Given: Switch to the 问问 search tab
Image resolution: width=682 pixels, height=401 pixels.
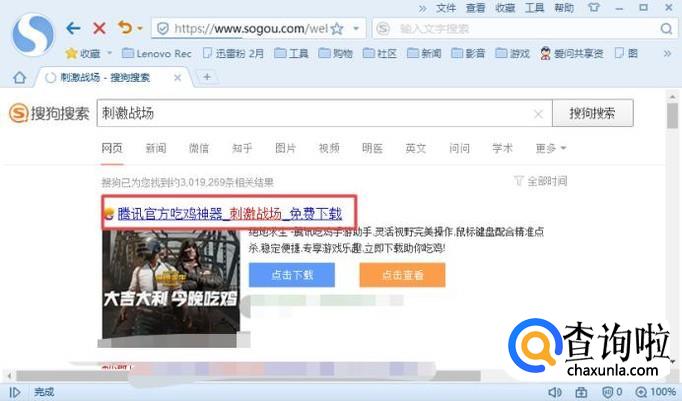Looking at the screenshot, I should (x=459, y=148).
